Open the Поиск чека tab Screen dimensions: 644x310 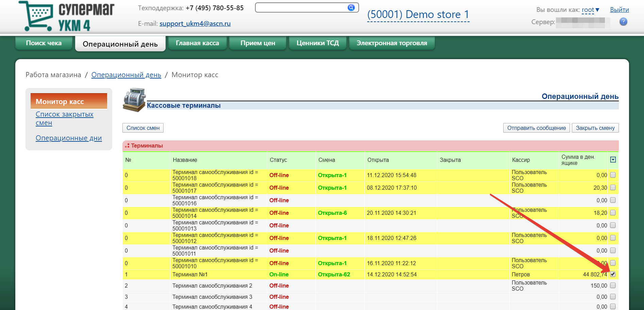44,43
